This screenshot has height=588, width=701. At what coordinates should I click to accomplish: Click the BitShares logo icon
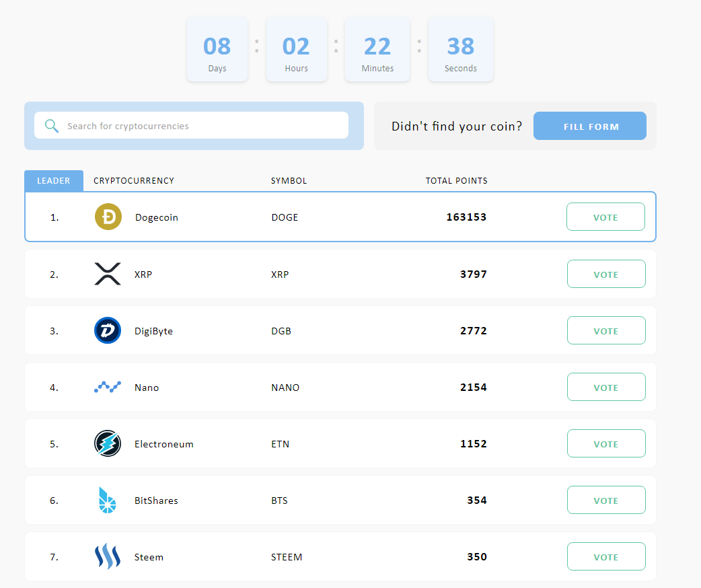[x=107, y=500]
